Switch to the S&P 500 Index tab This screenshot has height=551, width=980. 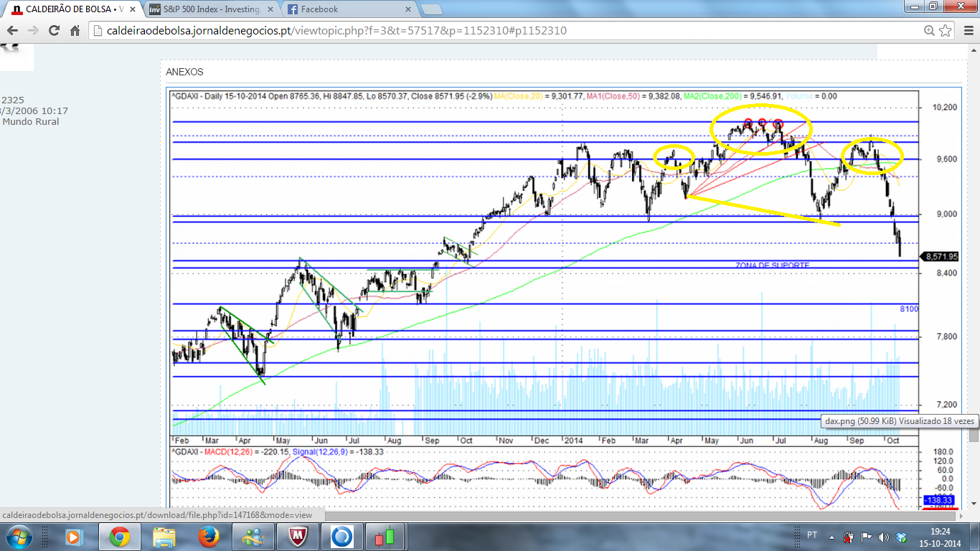click(212, 9)
